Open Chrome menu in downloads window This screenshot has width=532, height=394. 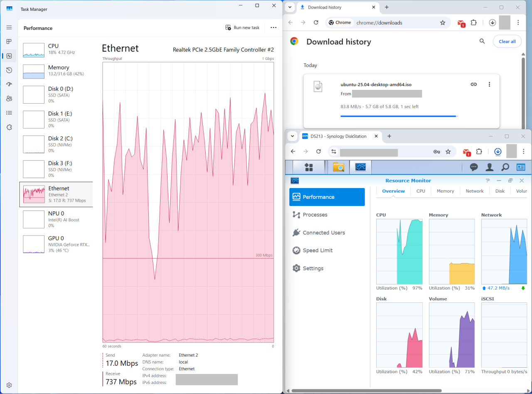pos(518,22)
